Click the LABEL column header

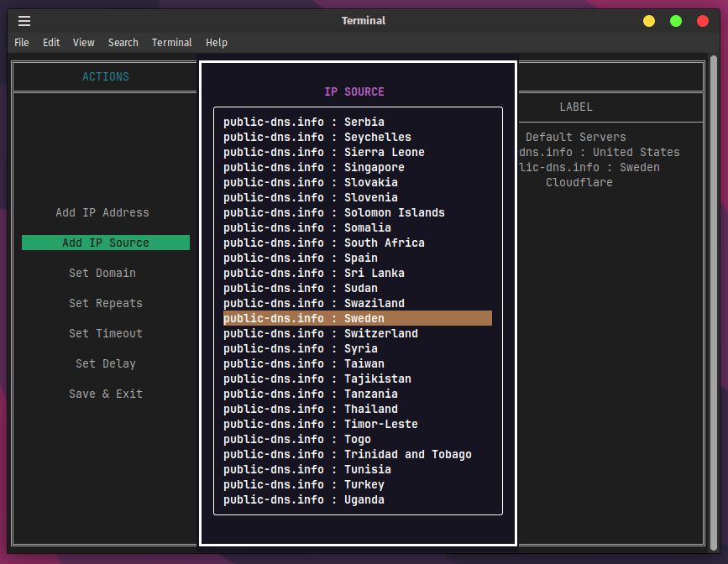(576, 107)
